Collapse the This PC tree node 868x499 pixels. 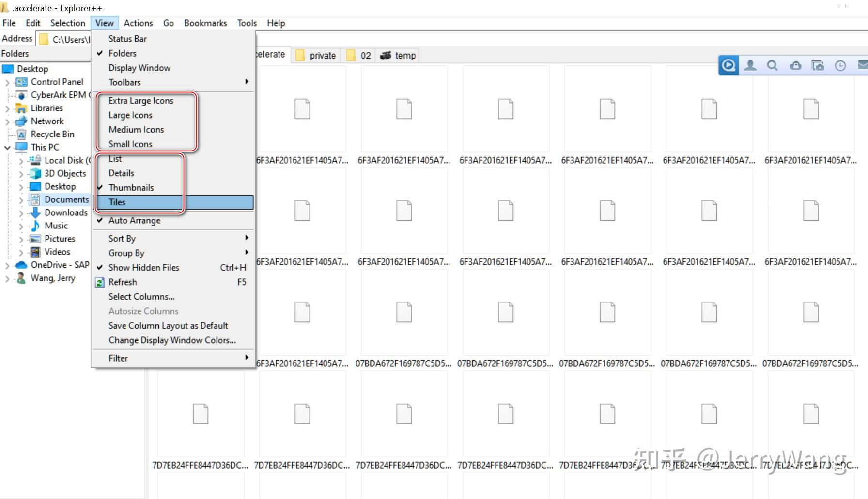point(7,147)
